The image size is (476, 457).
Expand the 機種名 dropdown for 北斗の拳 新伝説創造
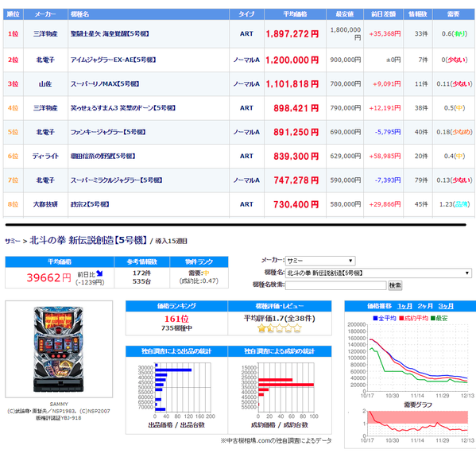coord(378,273)
